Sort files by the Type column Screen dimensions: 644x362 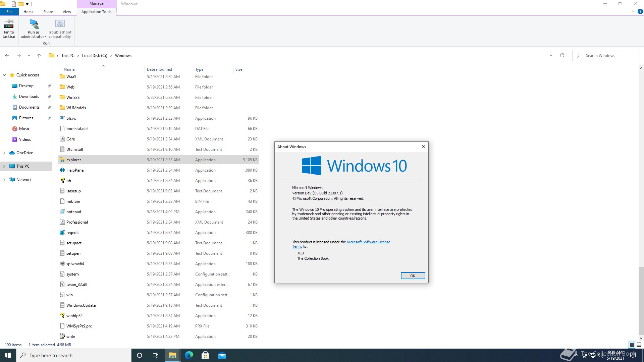pos(213,69)
